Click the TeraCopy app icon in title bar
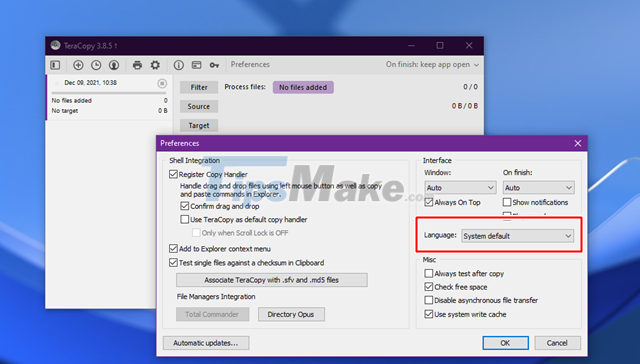The image size is (640, 364). [x=56, y=45]
